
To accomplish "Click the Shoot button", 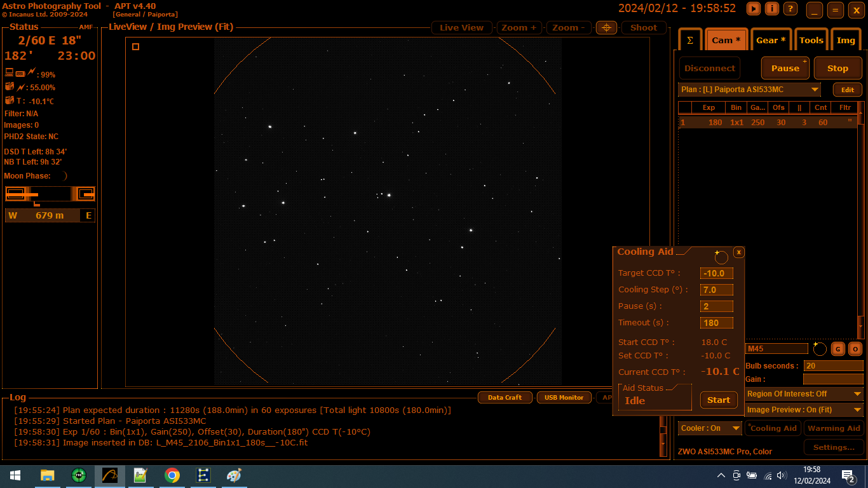I will 644,28.
